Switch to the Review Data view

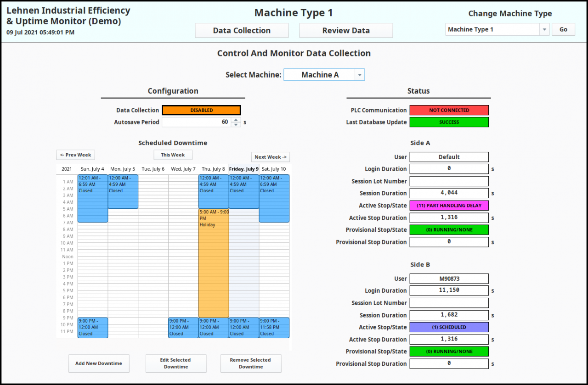pos(346,31)
